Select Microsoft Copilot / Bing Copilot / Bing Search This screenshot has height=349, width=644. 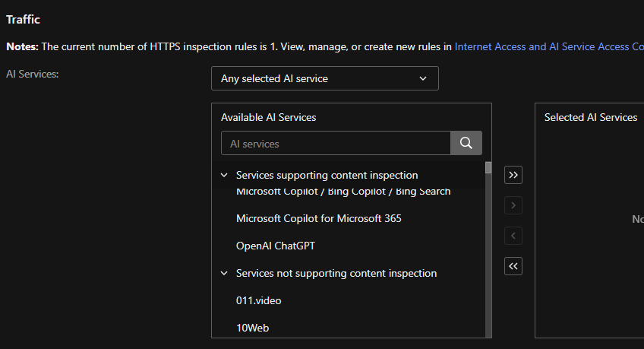[343, 192]
